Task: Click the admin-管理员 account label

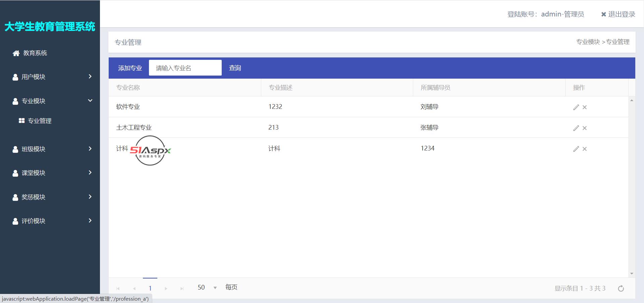Action: [x=562, y=14]
